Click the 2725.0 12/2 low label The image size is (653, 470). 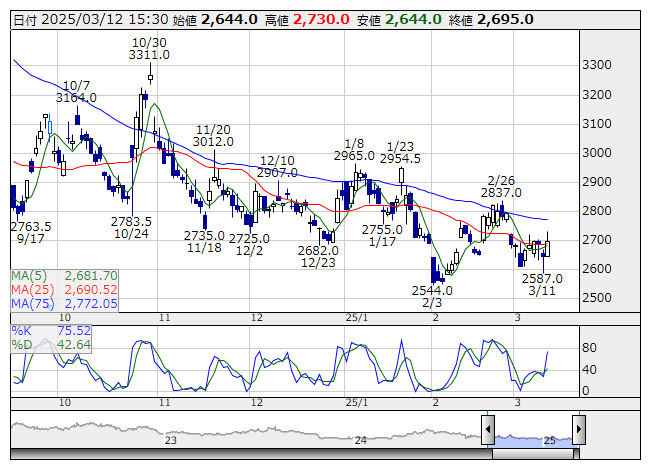[249, 245]
